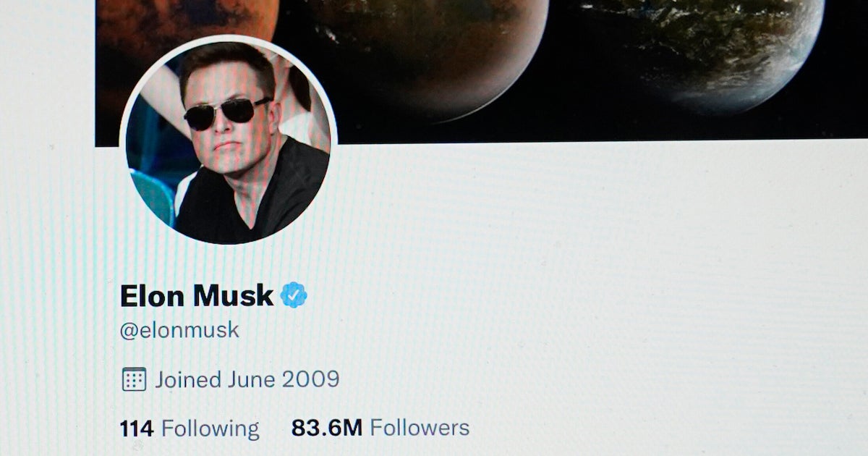Click the 83.6M follower count number
Viewport: 868px width, 456px height.
click(327, 428)
